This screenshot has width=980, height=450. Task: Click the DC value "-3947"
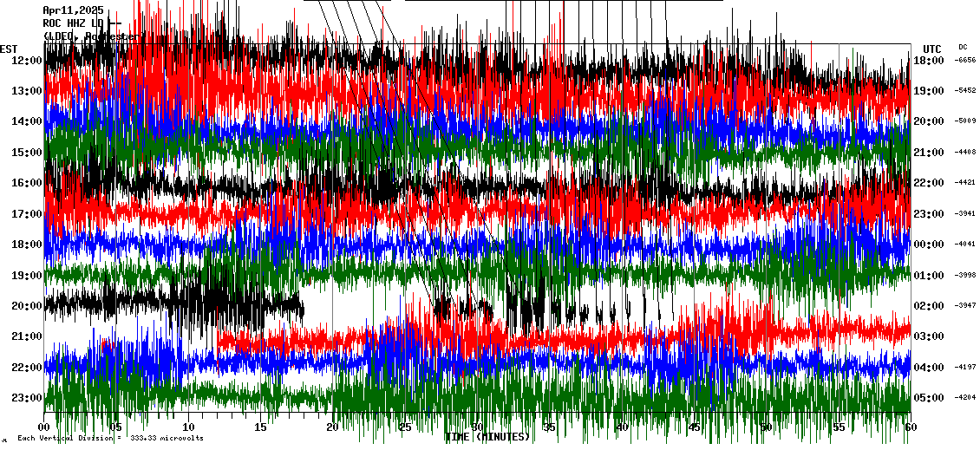(x=965, y=305)
